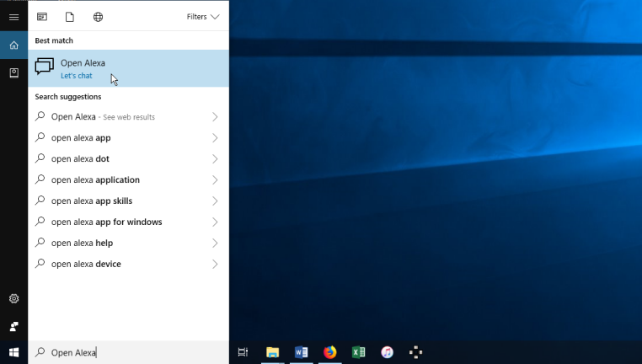Filter results by Documents icon
The image size is (642, 364).
click(x=70, y=17)
